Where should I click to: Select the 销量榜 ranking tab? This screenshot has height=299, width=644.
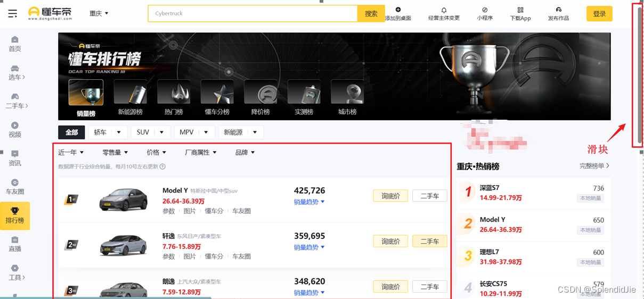(x=86, y=98)
